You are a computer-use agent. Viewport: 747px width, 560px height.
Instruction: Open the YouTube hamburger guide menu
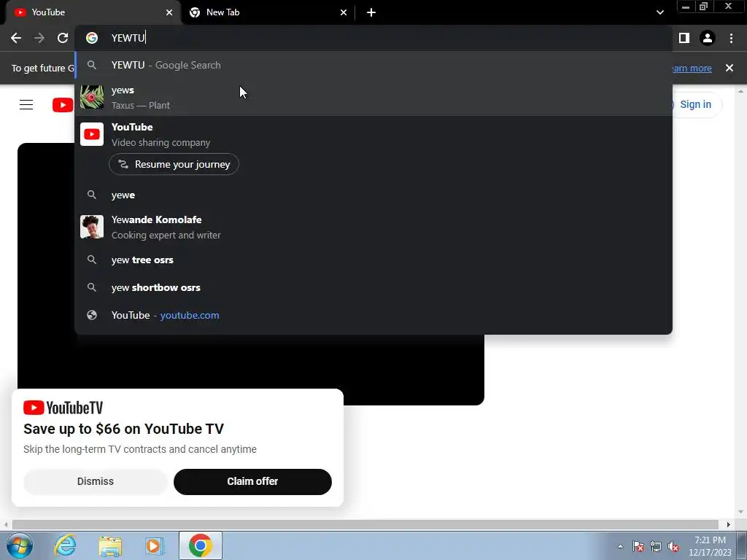click(26, 105)
